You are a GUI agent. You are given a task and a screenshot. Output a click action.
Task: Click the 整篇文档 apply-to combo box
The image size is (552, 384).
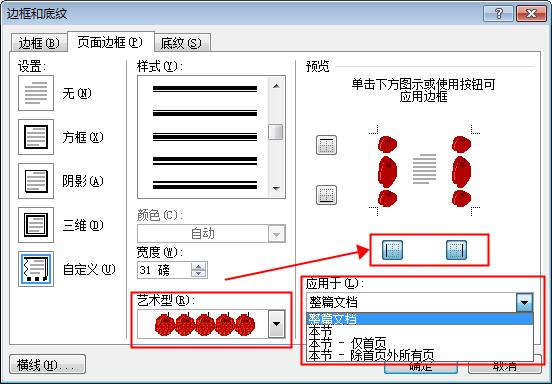coord(420,302)
